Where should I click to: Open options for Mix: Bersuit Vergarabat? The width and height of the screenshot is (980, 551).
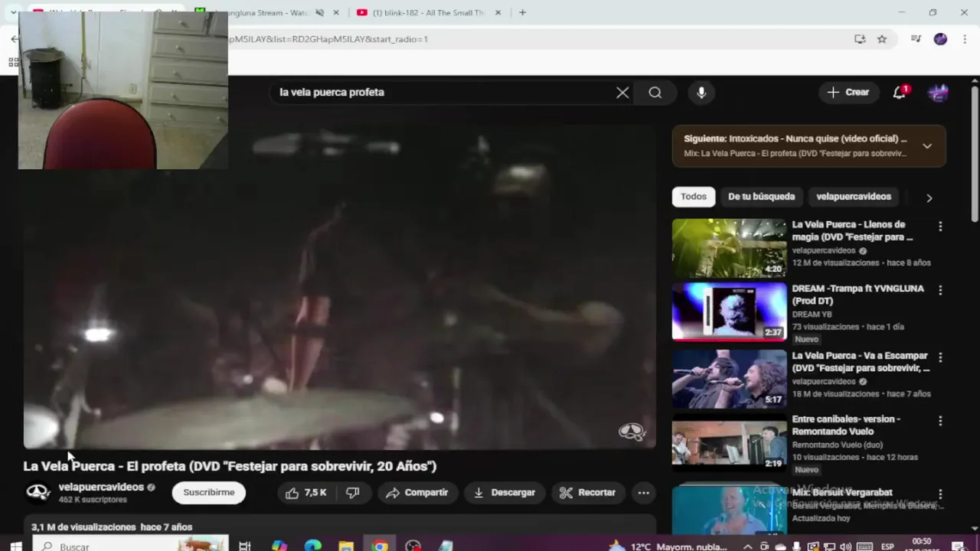click(x=940, y=494)
